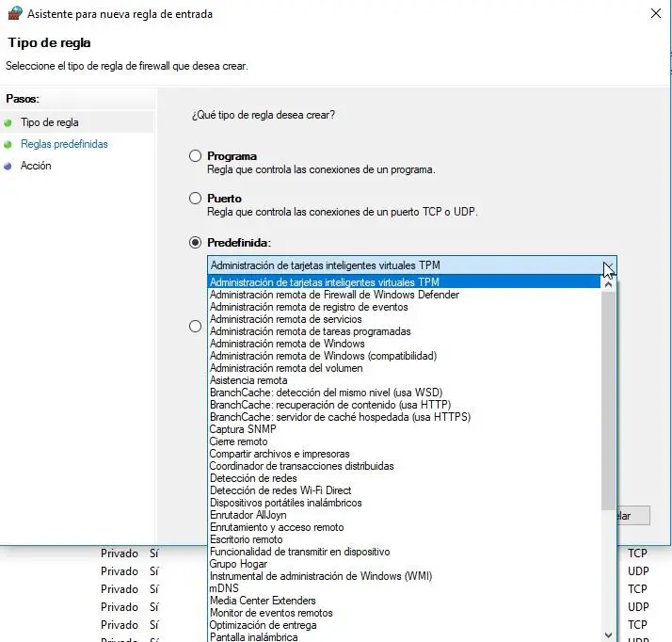Go to the Tipo de regla step

pyautogui.click(x=50, y=122)
